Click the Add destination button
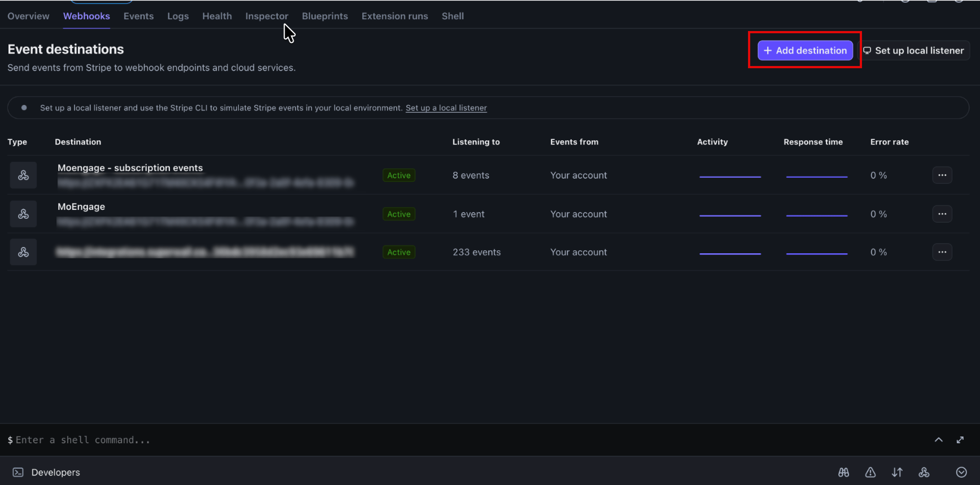This screenshot has height=485, width=980. point(805,50)
